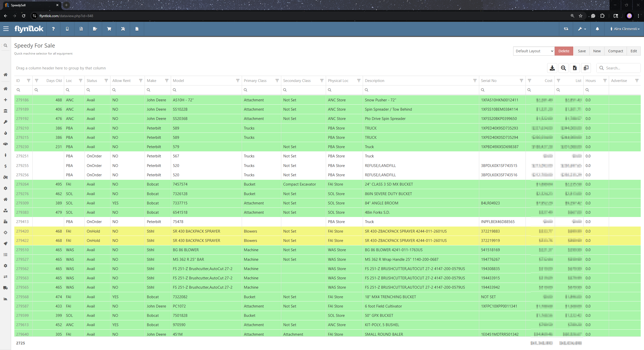Open the browser extensions puzzle icon
Image resolution: width=644 pixels, height=350 pixels.
click(602, 16)
